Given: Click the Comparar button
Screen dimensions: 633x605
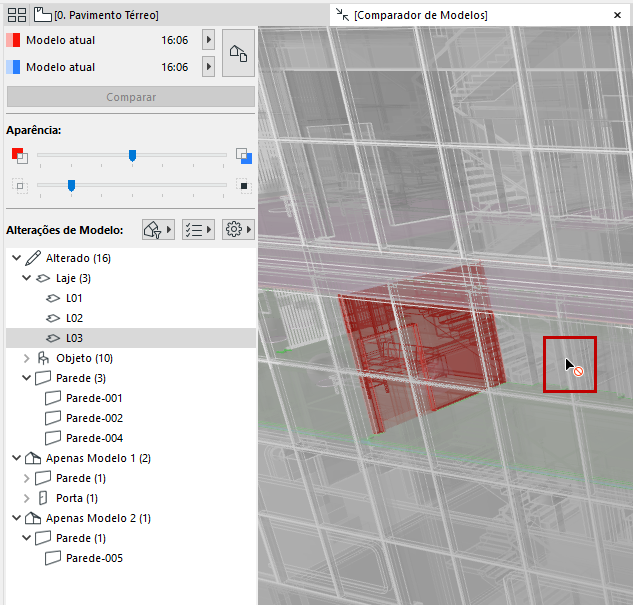Looking at the screenshot, I should (131, 97).
